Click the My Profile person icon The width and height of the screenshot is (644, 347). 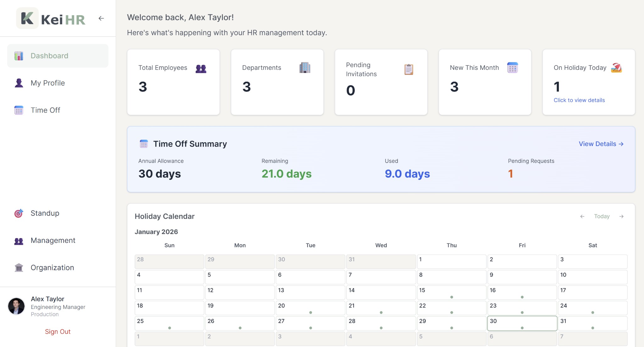19,83
